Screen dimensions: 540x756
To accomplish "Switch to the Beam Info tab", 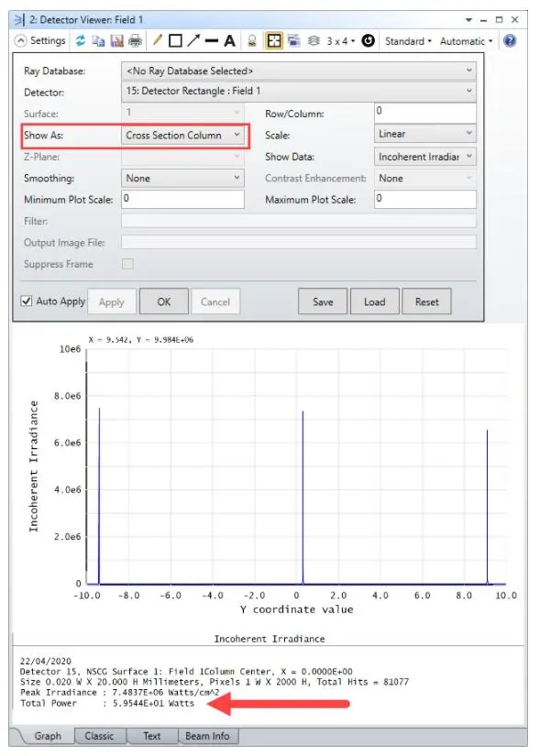I will click(x=207, y=736).
